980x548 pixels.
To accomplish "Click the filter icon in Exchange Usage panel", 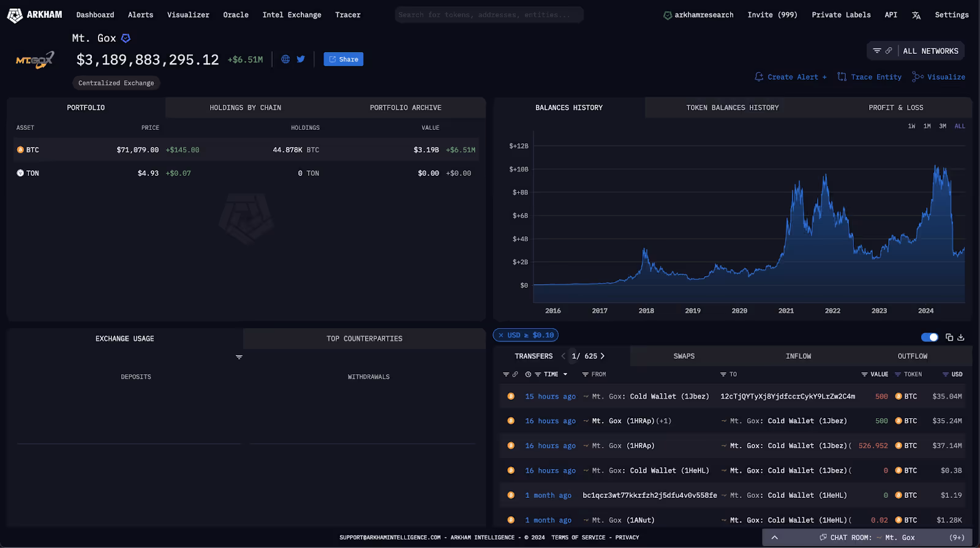I will pos(239,357).
